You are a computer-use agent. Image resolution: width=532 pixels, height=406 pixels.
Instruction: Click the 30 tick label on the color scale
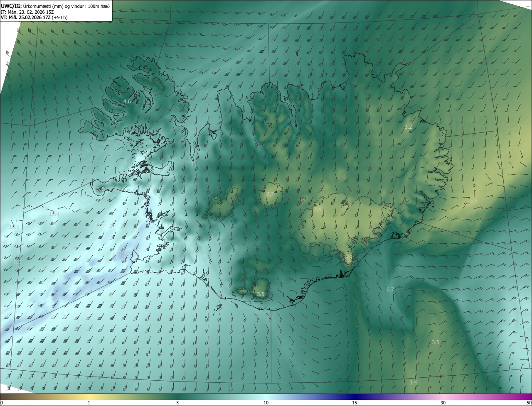pos(443,403)
